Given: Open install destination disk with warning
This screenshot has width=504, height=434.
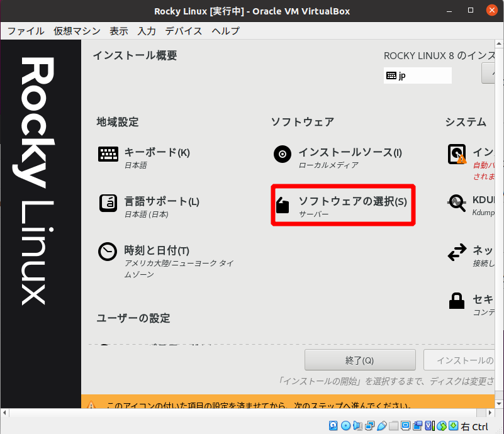Looking at the screenshot, I should click(471, 162).
